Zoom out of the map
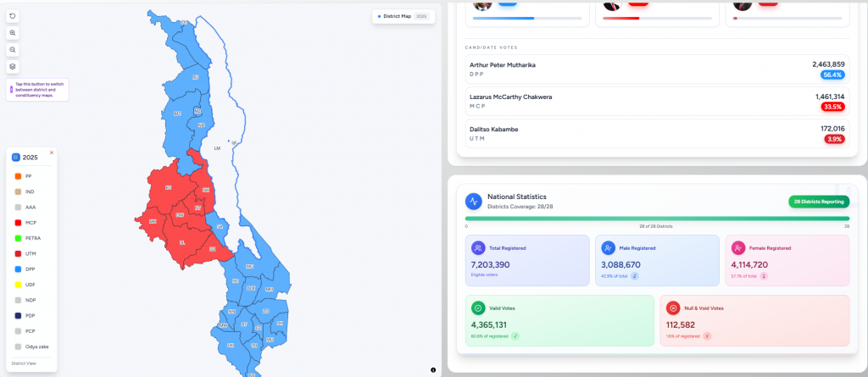This screenshot has width=868, height=377. tap(13, 50)
